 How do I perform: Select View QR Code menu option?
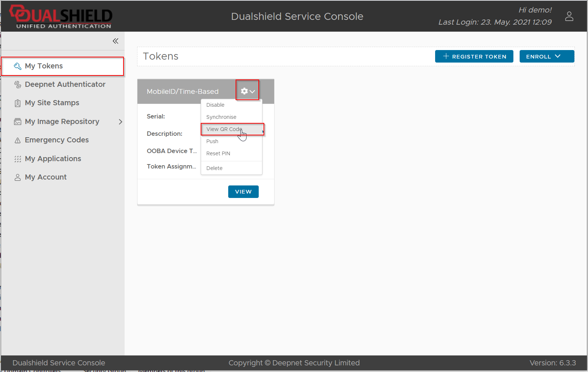(x=224, y=129)
